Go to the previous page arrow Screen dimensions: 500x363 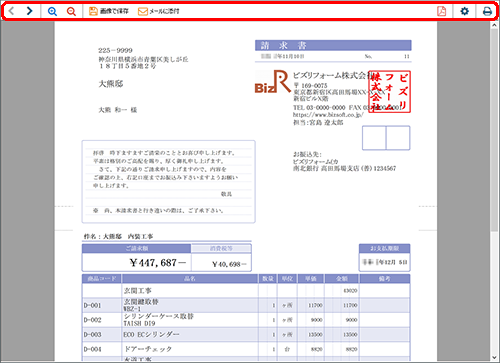click(11, 11)
